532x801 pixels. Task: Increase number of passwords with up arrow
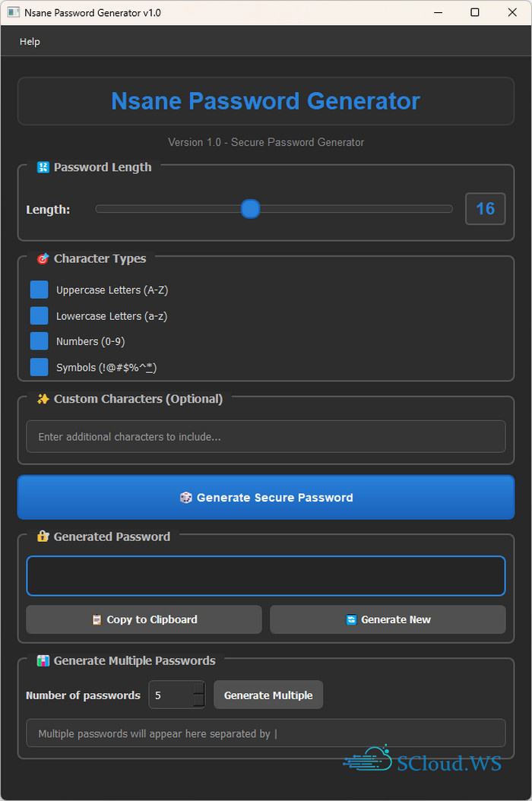pyautogui.click(x=198, y=689)
